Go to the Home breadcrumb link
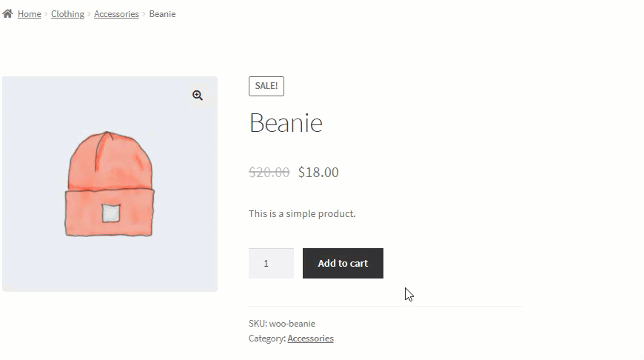The width and height of the screenshot is (644, 360). coord(29,14)
